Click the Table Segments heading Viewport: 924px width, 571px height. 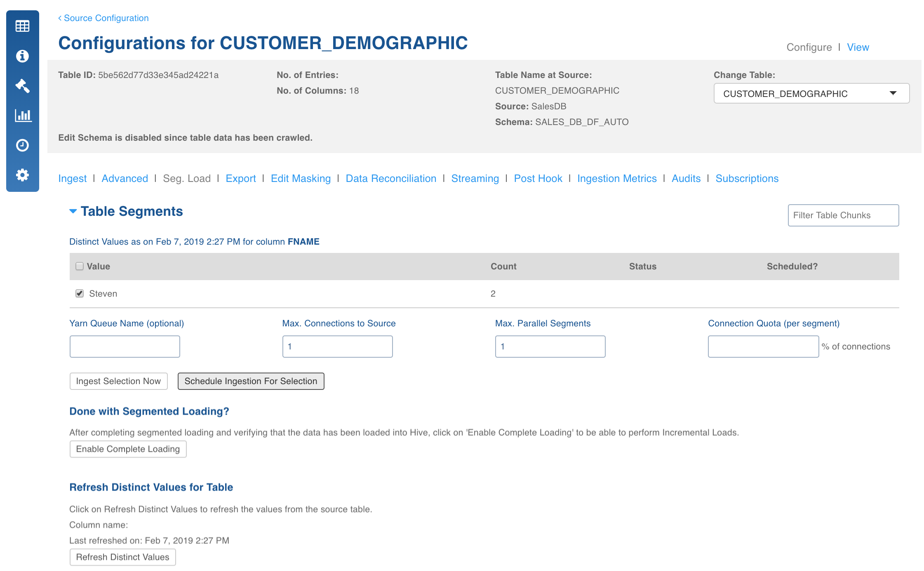(132, 211)
